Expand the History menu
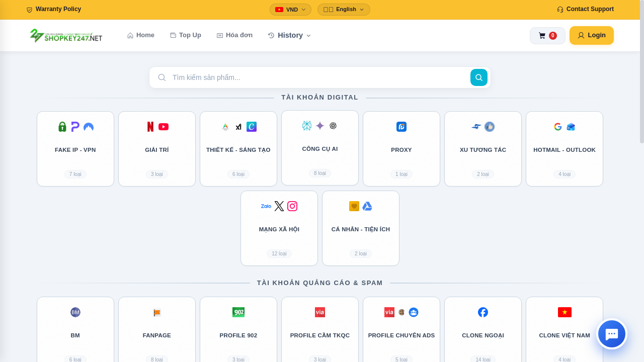Viewport: 644px width, 362px height. click(289, 35)
